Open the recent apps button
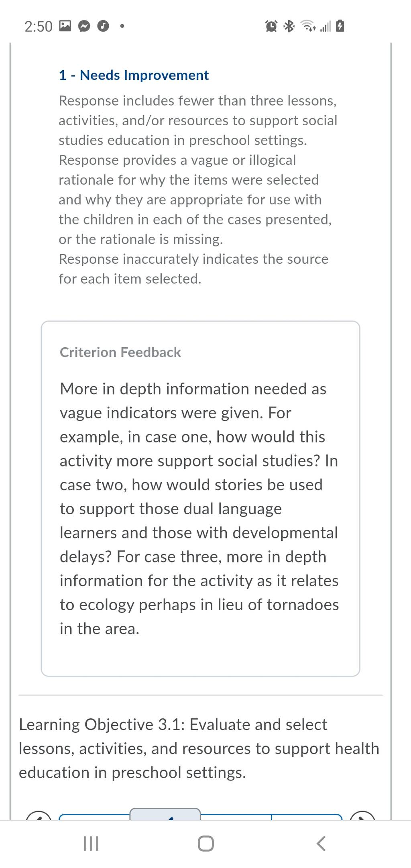 click(x=91, y=844)
